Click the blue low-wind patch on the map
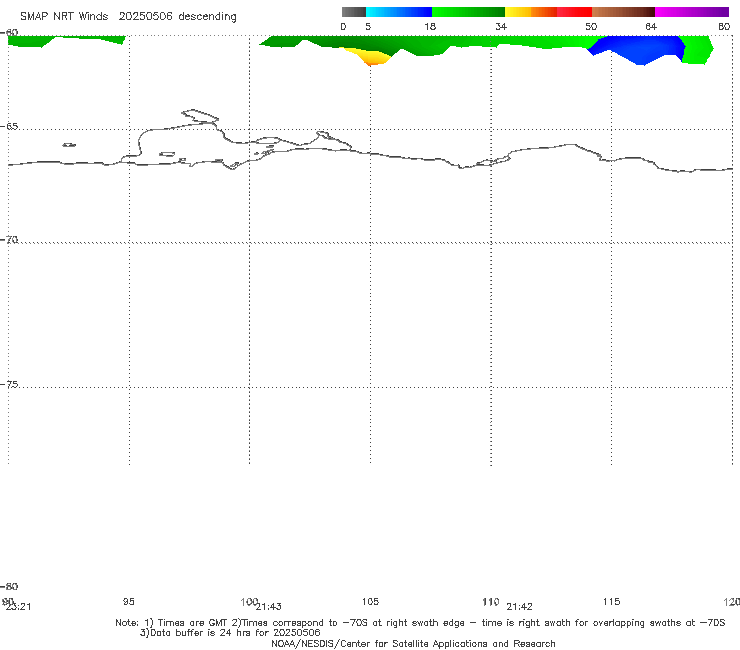Screen dimensions: 740x650 (637, 49)
